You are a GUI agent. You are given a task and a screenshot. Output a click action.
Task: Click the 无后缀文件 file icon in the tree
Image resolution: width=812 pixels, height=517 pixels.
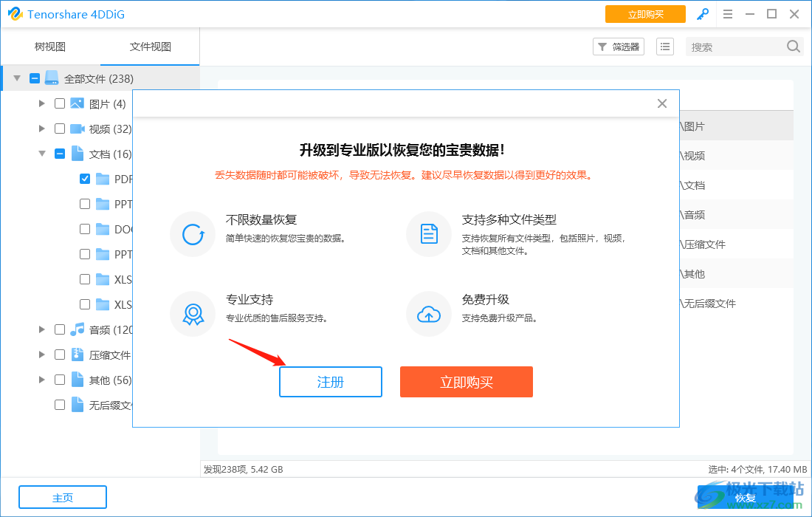tap(78, 405)
